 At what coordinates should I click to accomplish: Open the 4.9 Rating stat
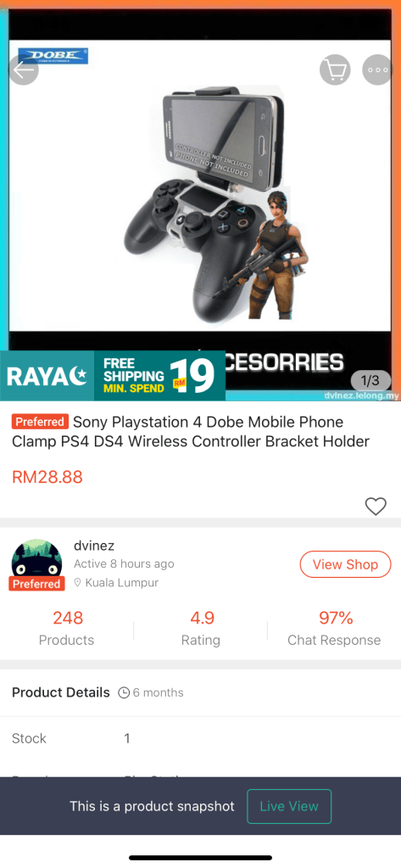(x=201, y=629)
